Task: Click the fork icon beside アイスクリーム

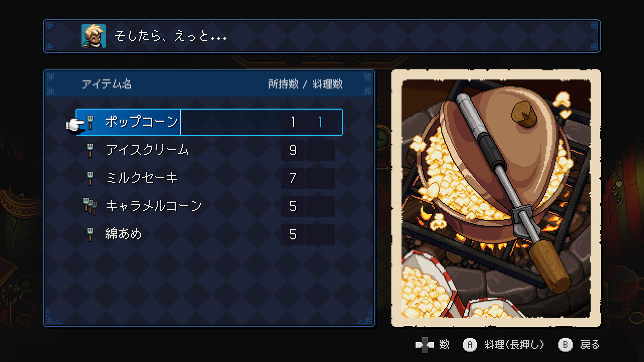Action: point(90,150)
